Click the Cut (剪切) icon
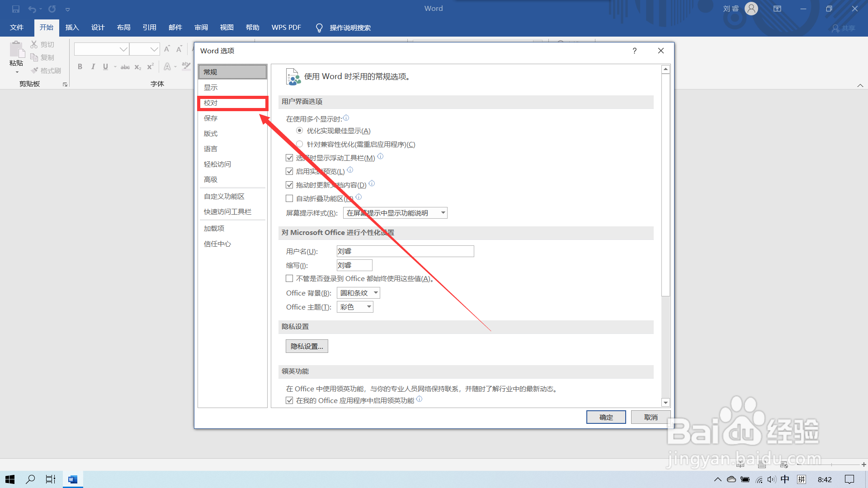 [34, 44]
